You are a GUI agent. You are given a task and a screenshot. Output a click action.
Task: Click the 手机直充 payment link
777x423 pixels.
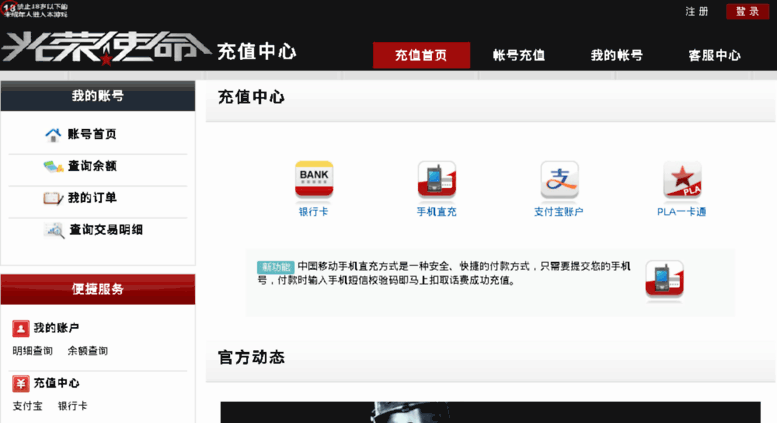click(437, 212)
